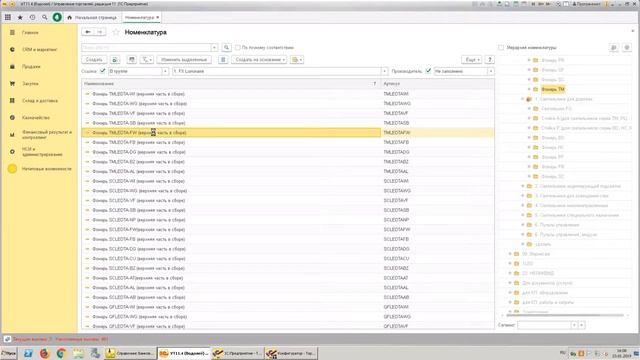Click the Back navigation arrow
The height and width of the screenshot is (360, 640).
click(88, 32)
